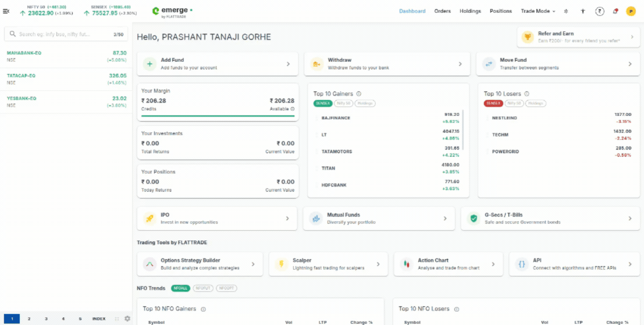
Task: Click the Scalper lightning icon
Action: [x=282, y=264]
